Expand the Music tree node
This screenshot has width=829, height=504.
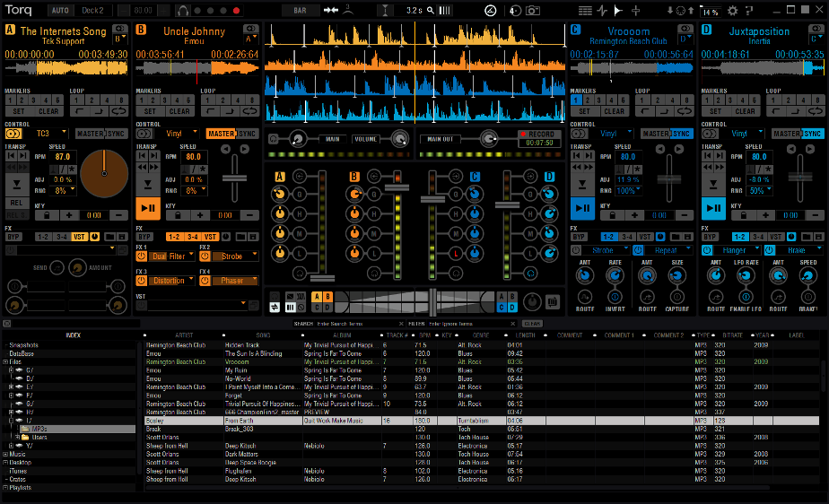[x=5, y=455]
